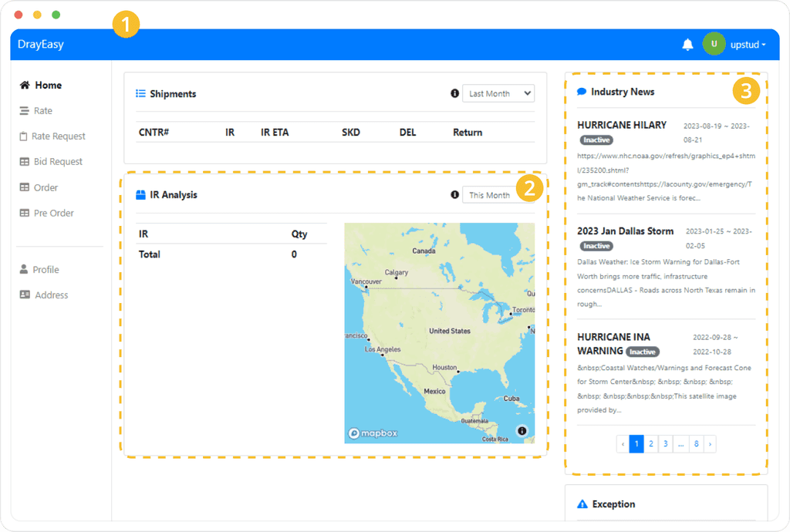Screen dimensions: 790x532
Task: Click the Industry News chat bubble icon
Action: click(x=582, y=92)
